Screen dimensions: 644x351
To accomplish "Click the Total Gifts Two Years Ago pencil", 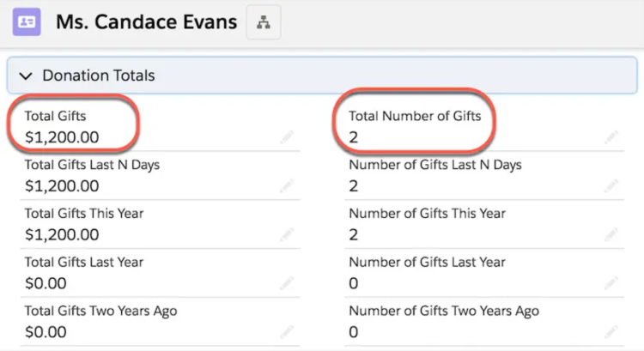I will pyautogui.click(x=287, y=332).
